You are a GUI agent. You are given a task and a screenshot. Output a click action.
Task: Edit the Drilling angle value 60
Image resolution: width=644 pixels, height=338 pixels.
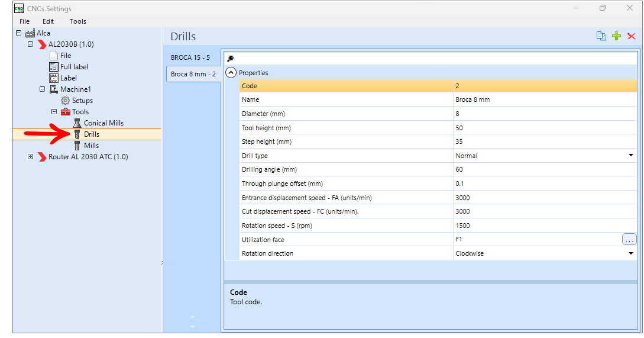(x=545, y=169)
